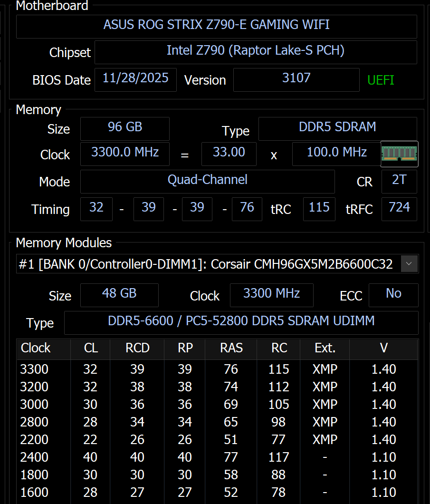Image resolution: width=430 pixels, height=504 pixels.
Task: Click the CL column header in timing table
Action: coord(90,348)
